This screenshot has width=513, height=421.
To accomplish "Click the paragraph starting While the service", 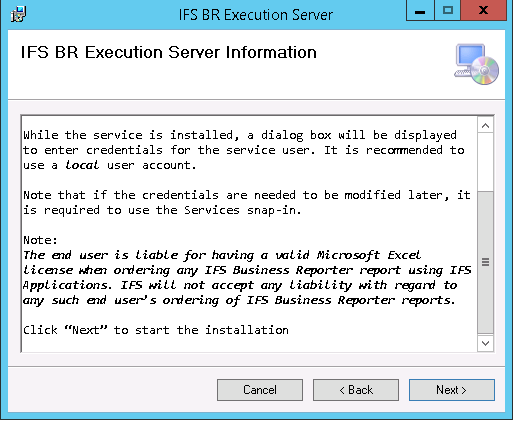I will pos(244,150).
